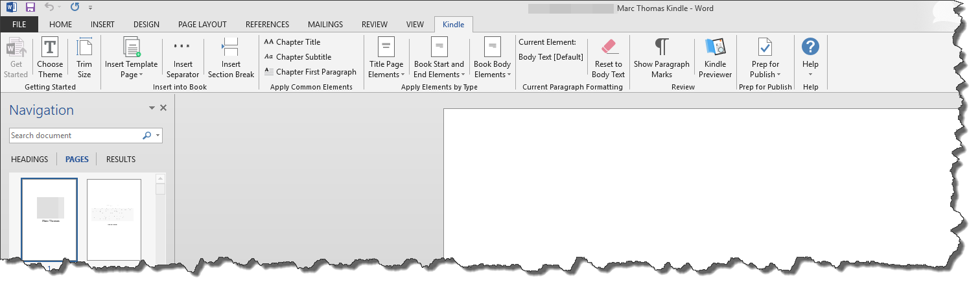This screenshot has height=286, width=980.
Task: Open the Undo history dropdown arrow
Action: [x=60, y=8]
